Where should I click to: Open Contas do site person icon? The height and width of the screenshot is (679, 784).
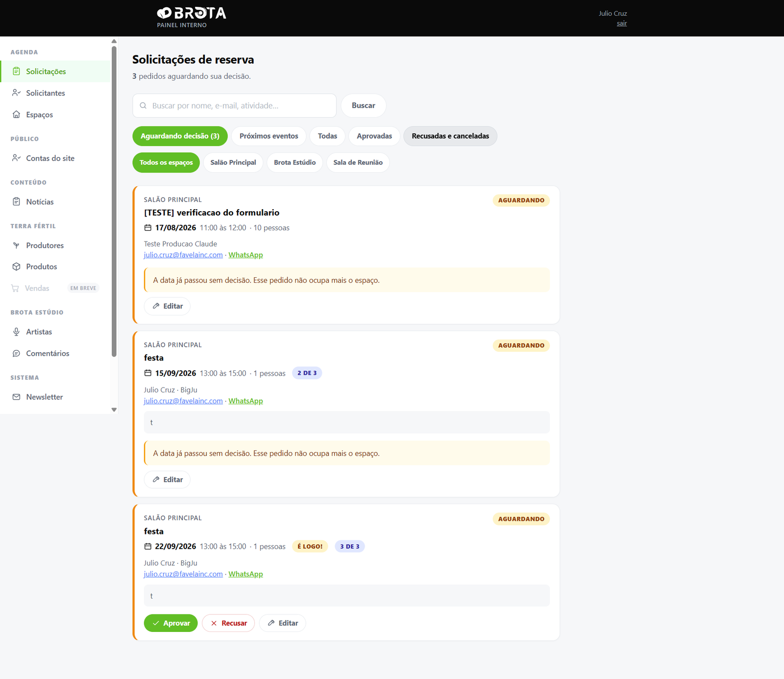pos(16,158)
